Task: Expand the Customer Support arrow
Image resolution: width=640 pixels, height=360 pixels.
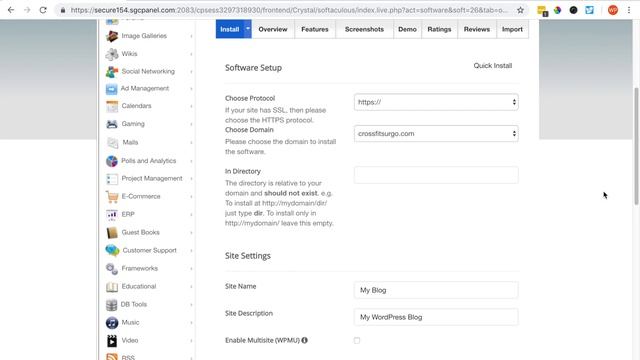Action: [191, 251]
